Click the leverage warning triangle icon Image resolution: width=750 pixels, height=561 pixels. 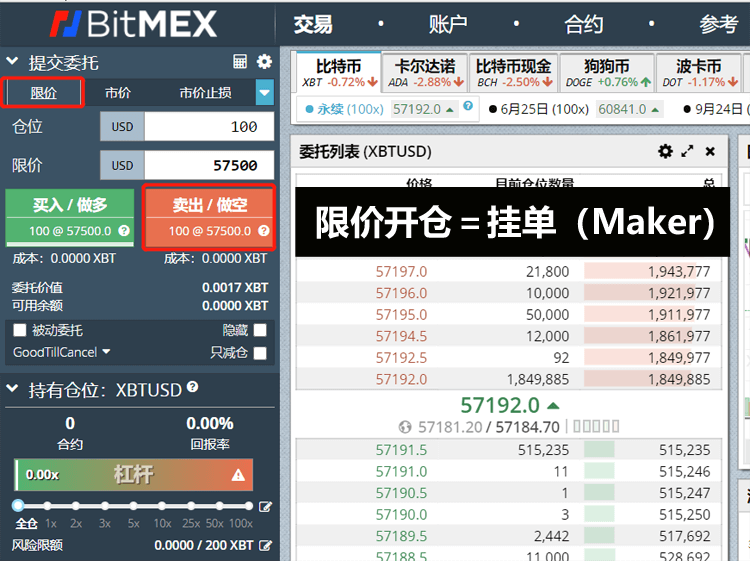click(238, 475)
